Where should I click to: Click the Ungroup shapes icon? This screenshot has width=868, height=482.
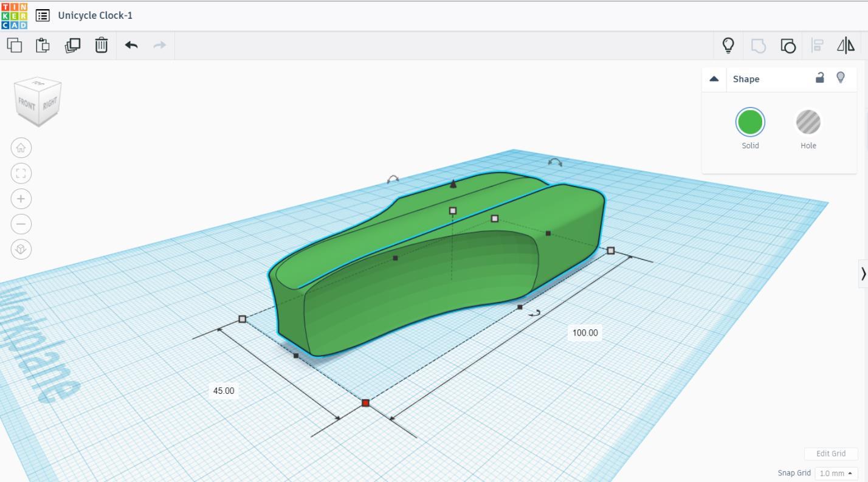788,46
